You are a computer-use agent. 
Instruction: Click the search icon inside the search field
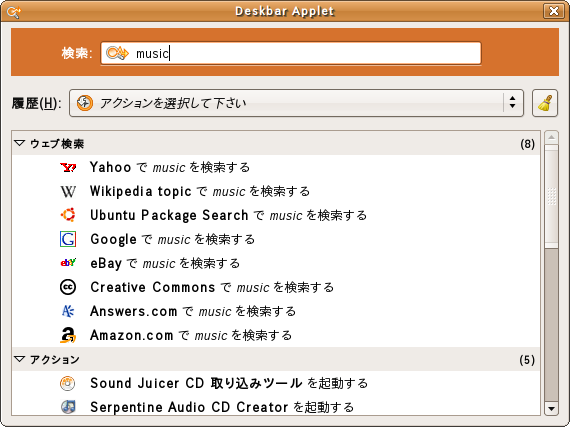click(117, 53)
